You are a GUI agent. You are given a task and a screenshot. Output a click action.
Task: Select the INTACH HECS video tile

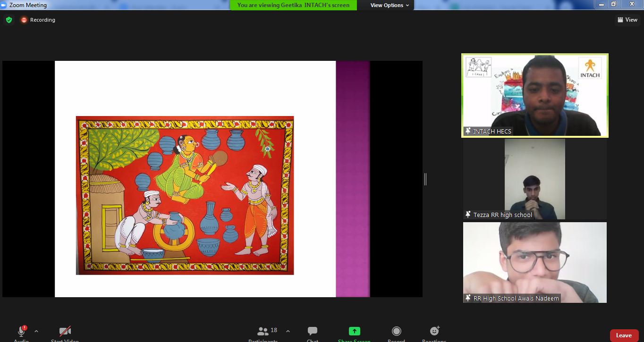coord(535,95)
